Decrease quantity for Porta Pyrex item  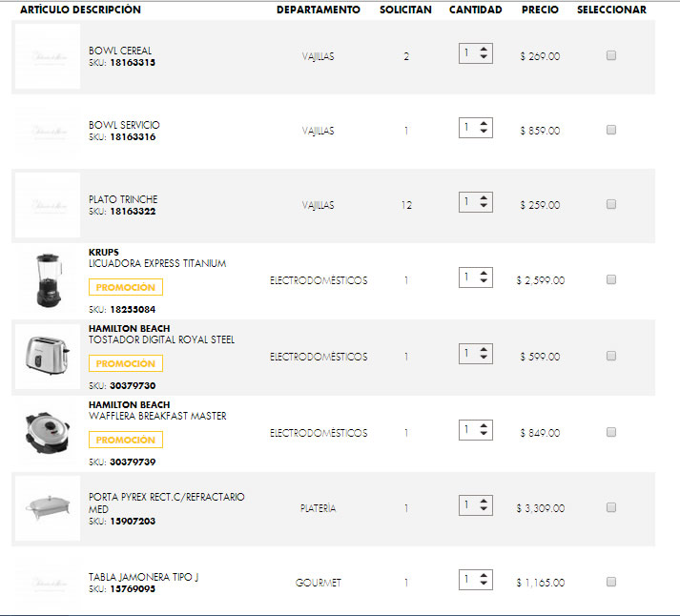(x=484, y=510)
